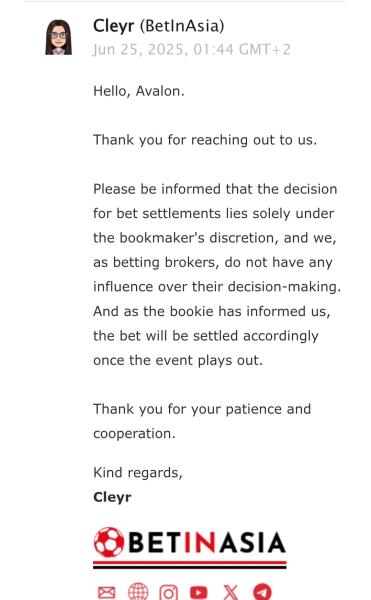The height and width of the screenshot is (600, 371).
Task: Visit the Instagram icon link
Action: coord(169,592)
